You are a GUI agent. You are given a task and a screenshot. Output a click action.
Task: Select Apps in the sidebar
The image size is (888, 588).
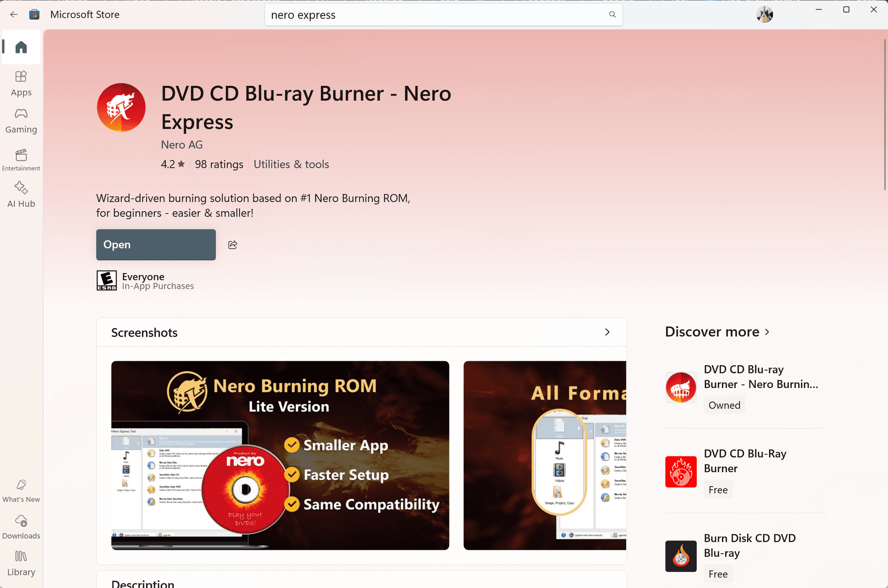21,83
